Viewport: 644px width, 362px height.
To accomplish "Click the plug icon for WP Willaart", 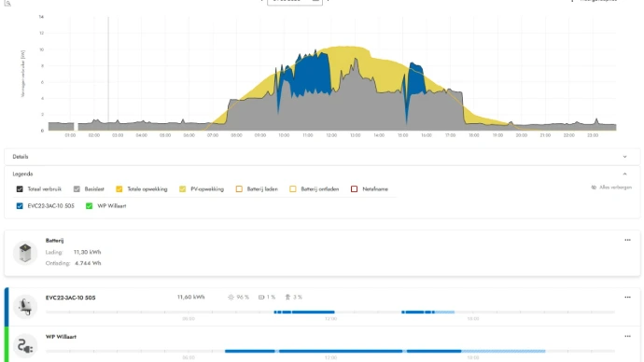I will pyautogui.click(x=25, y=345).
